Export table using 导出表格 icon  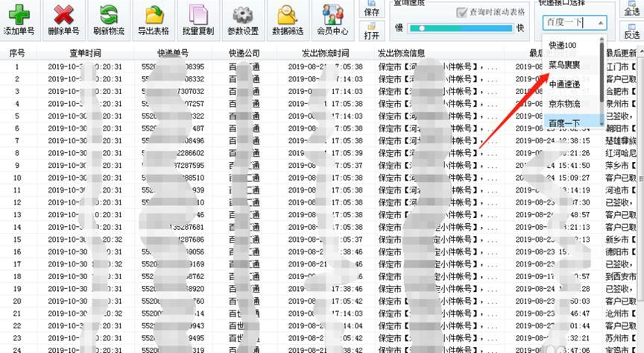pyautogui.click(x=154, y=14)
